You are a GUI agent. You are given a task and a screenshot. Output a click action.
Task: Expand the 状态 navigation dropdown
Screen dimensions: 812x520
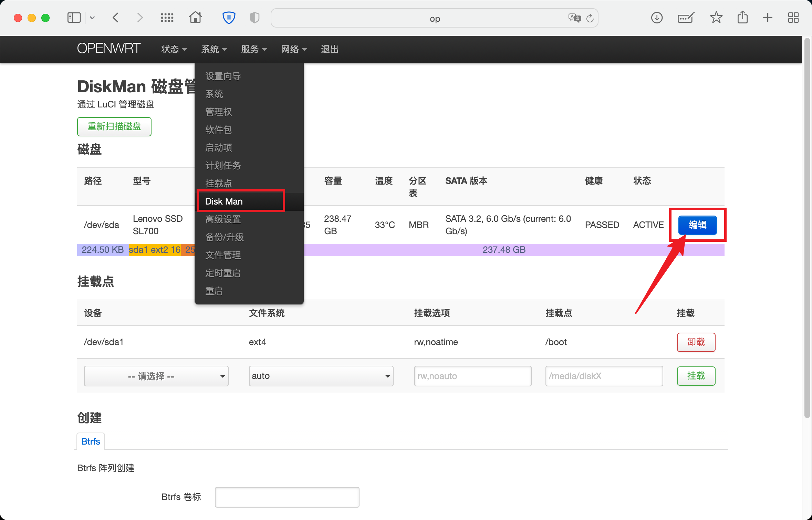tap(174, 49)
